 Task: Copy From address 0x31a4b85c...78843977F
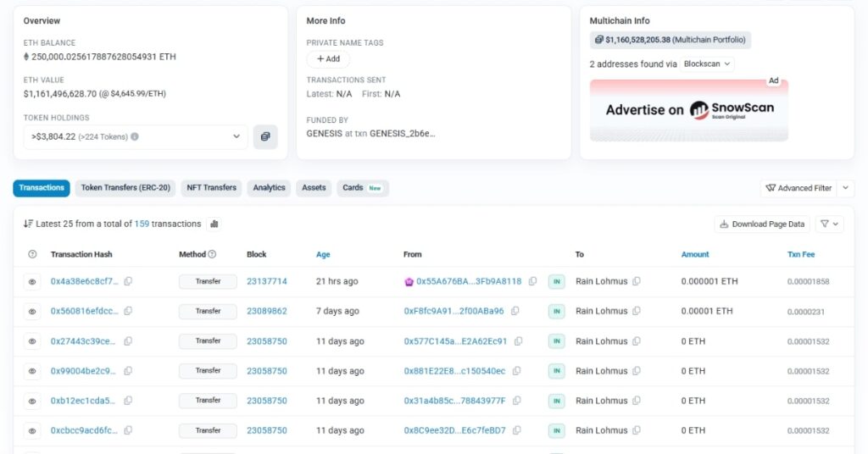[x=516, y=401]
